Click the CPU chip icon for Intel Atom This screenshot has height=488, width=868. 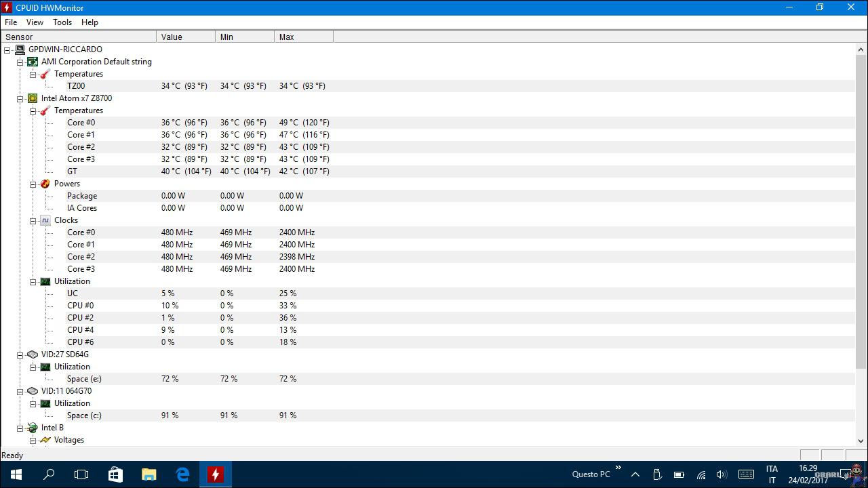click(x=32, y=98)
